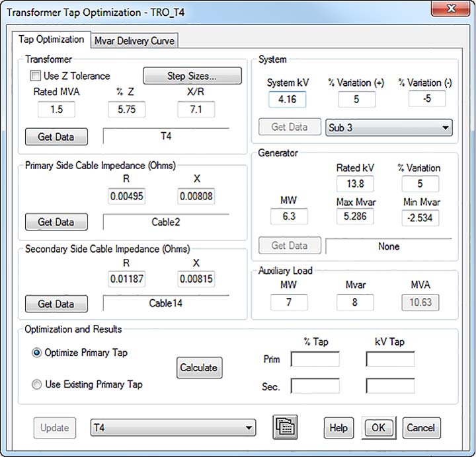
Task: Get Data for primary side Cable2
Action: click(x=56, y=222)
